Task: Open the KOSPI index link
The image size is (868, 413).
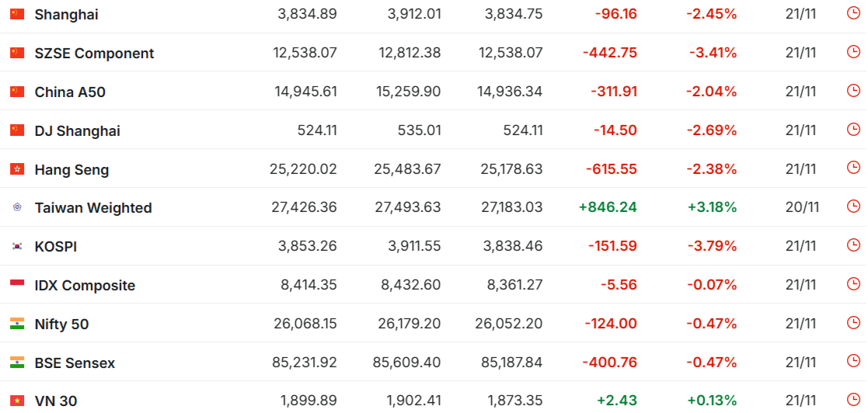Action: [x=56, y=247]
